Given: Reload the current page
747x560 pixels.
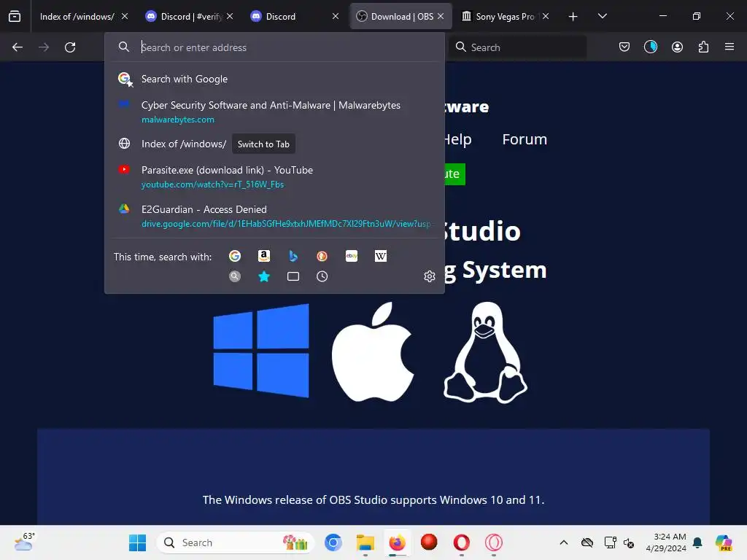Looking at the screenshot, I should [x=70, y=47].
